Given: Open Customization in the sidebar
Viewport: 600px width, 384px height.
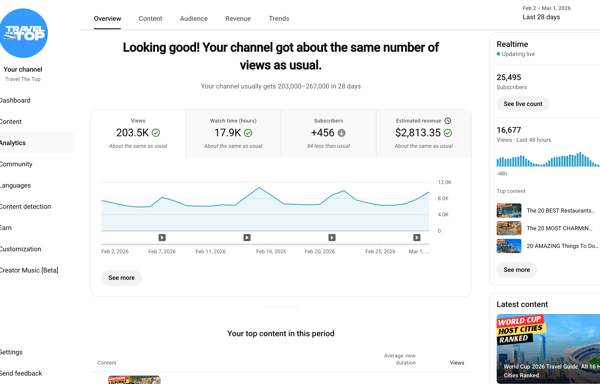Looking at the screenshot, I should pos(20,249).
